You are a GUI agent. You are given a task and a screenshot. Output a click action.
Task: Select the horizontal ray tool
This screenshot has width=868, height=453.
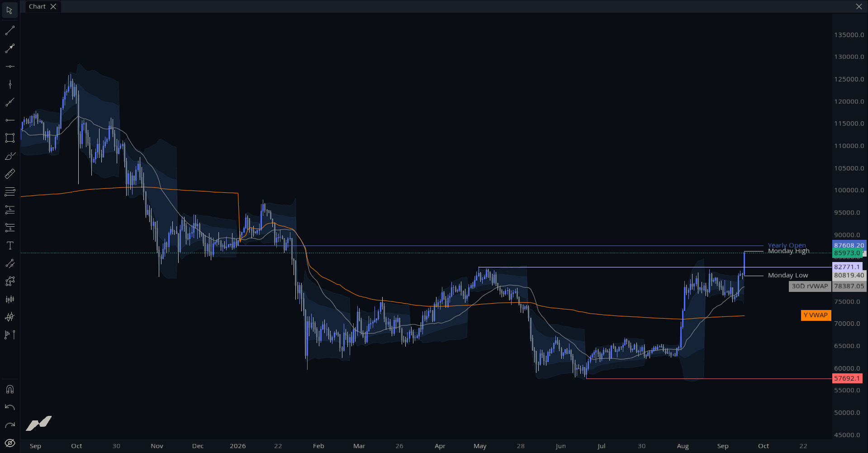[x=9, y=120]
